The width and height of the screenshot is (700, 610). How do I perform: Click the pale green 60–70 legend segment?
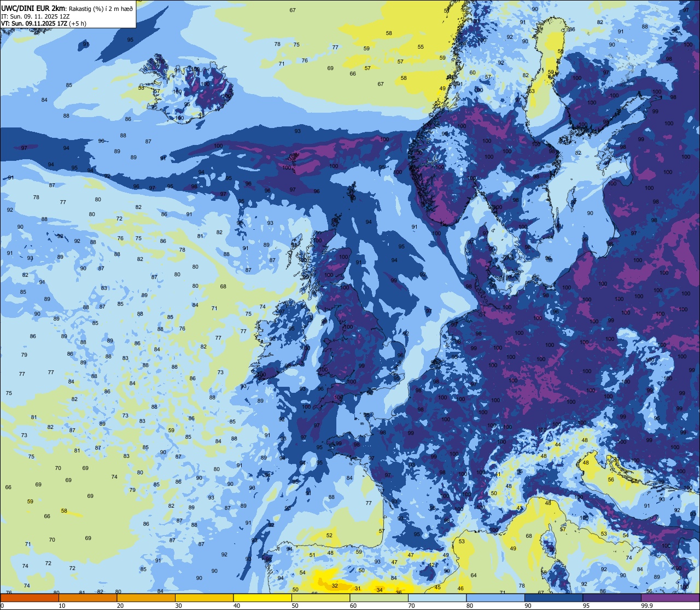tap(379, 598)
